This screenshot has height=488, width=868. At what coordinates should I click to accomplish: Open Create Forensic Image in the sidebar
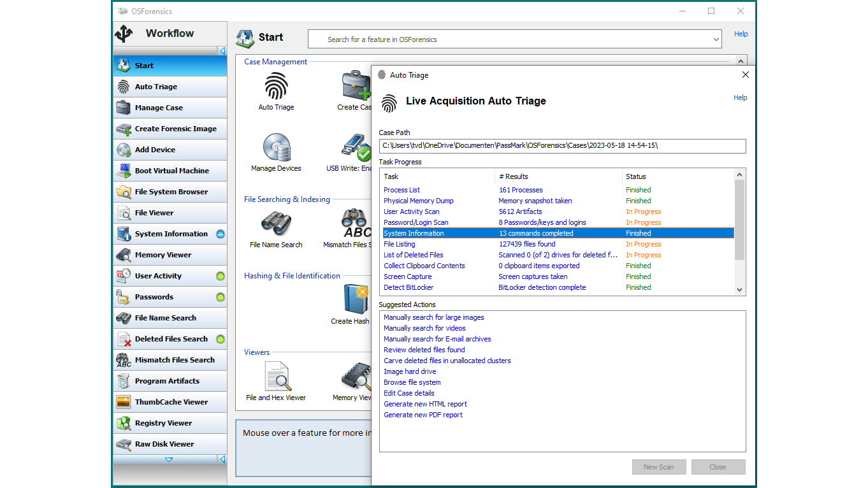click(170, 129)
